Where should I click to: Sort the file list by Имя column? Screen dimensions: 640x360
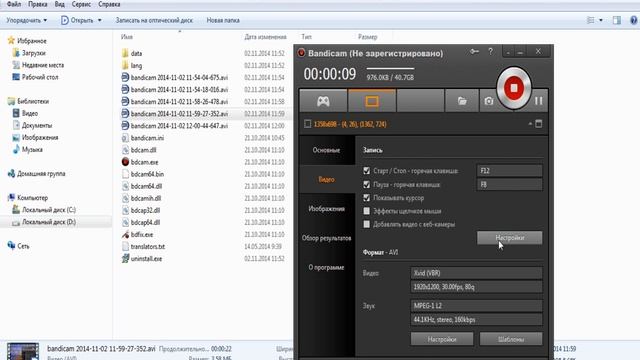127,37
